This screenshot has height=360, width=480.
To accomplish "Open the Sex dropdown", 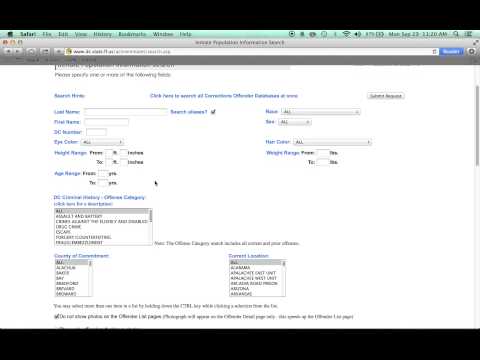I will [295, 122].
